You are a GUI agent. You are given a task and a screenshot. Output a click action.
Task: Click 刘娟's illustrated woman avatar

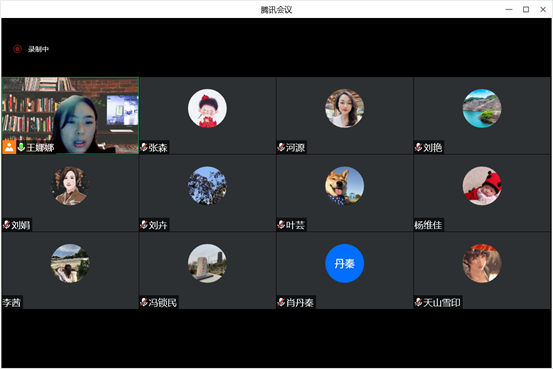(70, 186)
